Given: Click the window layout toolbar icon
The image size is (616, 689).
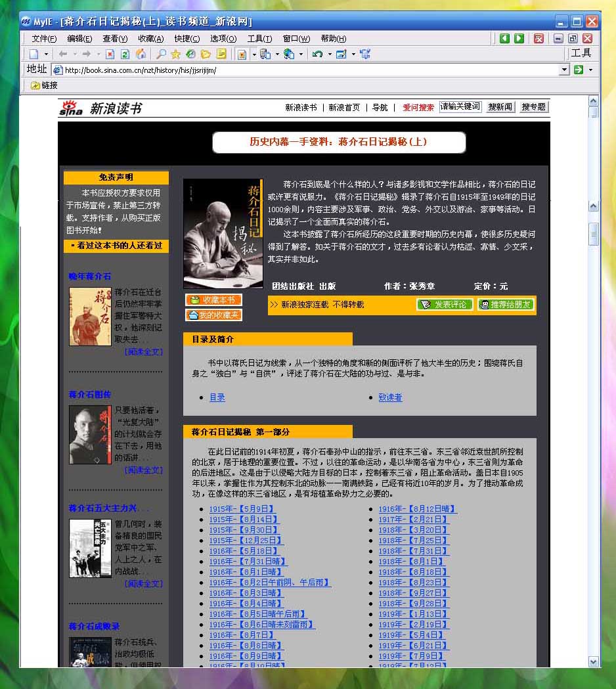Looking at the screenshot, I should 341,54.
